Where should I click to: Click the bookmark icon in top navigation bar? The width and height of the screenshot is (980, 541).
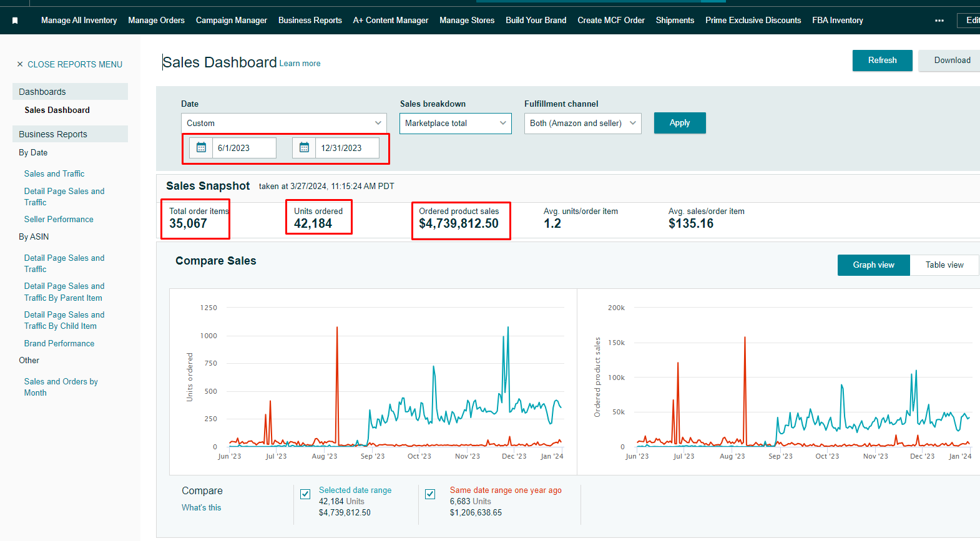pos(15,21)
